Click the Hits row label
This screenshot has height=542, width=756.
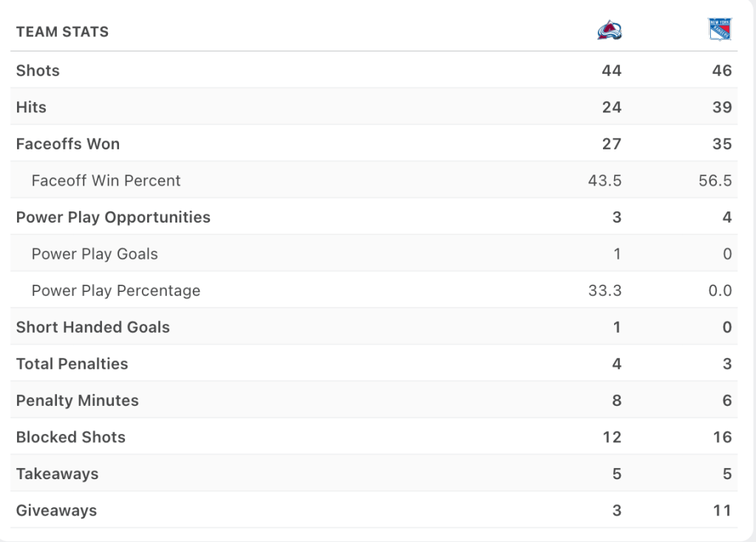pos(31,107)
